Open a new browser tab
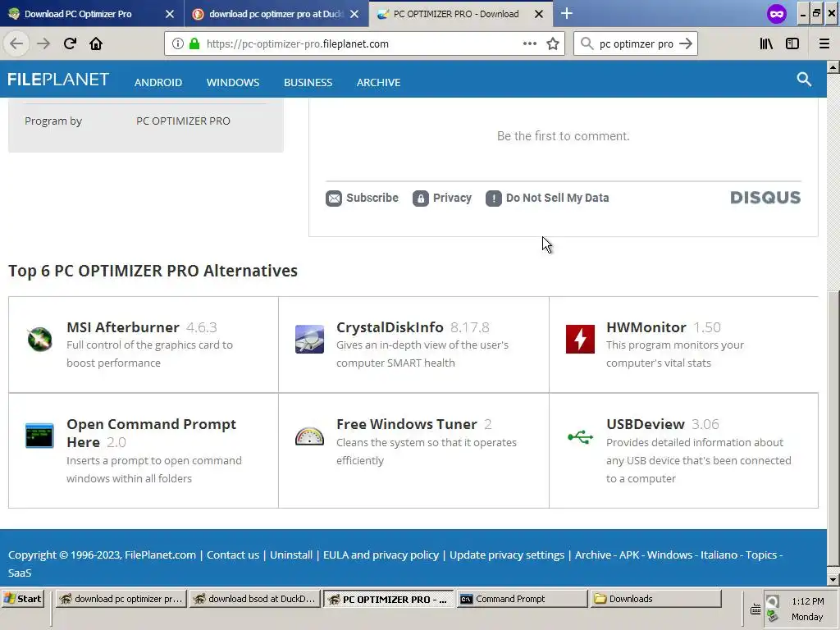Screen dimensions: 840x630 coord(566,13)
